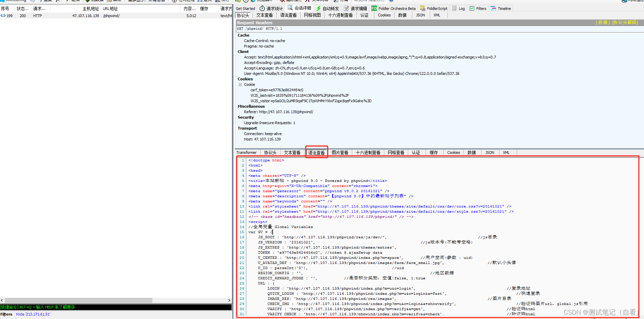The width and height of the screenshot is (644, 319).
Task: Collapse the Cookie node in request headers
Action: coord(240,84)
